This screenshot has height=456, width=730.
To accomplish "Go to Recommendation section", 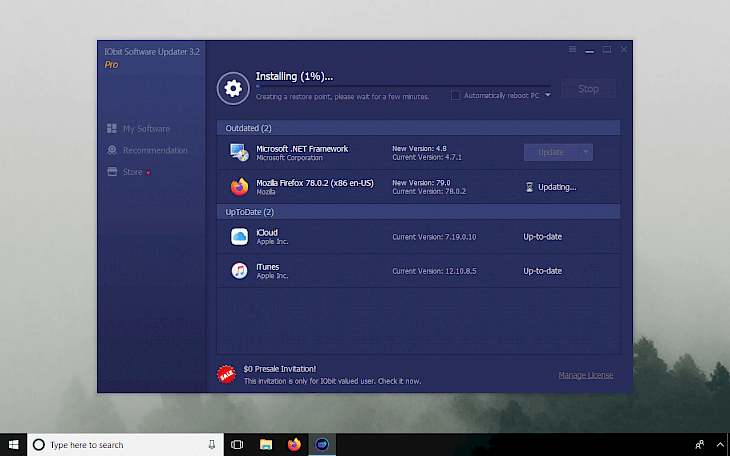I will 155,150.
